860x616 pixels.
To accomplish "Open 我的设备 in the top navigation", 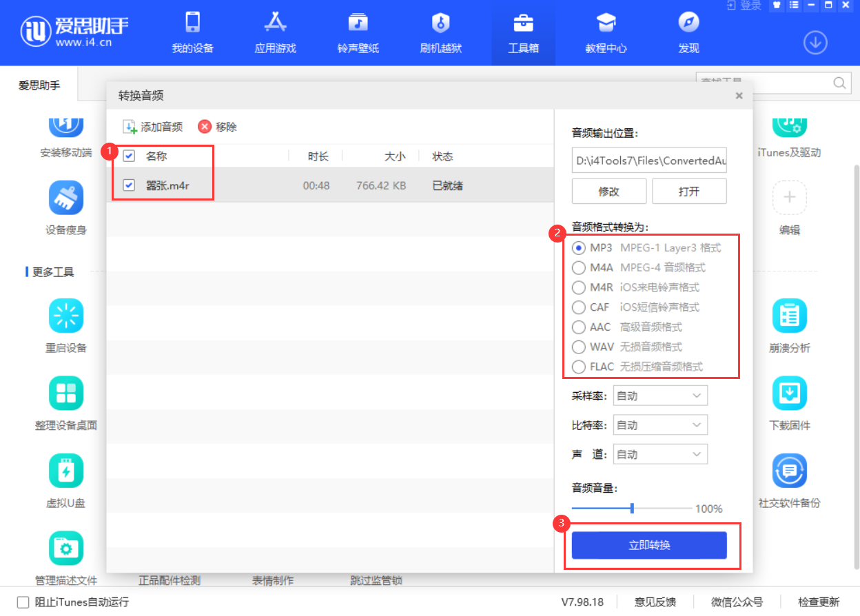I will tap(192, 32).
